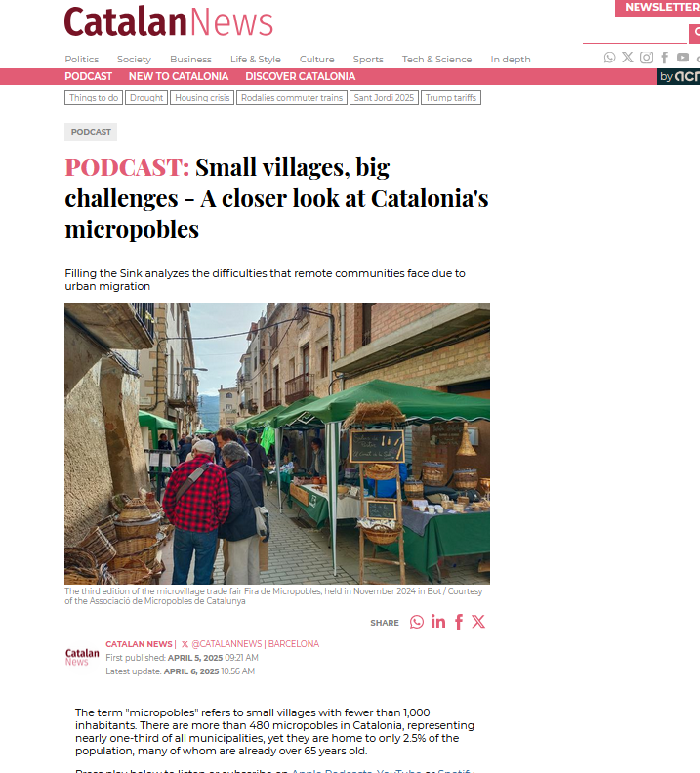Open the Tech & Science section
Screen dimensions: 700x773
pyautogui.click(x=436, y=60)
